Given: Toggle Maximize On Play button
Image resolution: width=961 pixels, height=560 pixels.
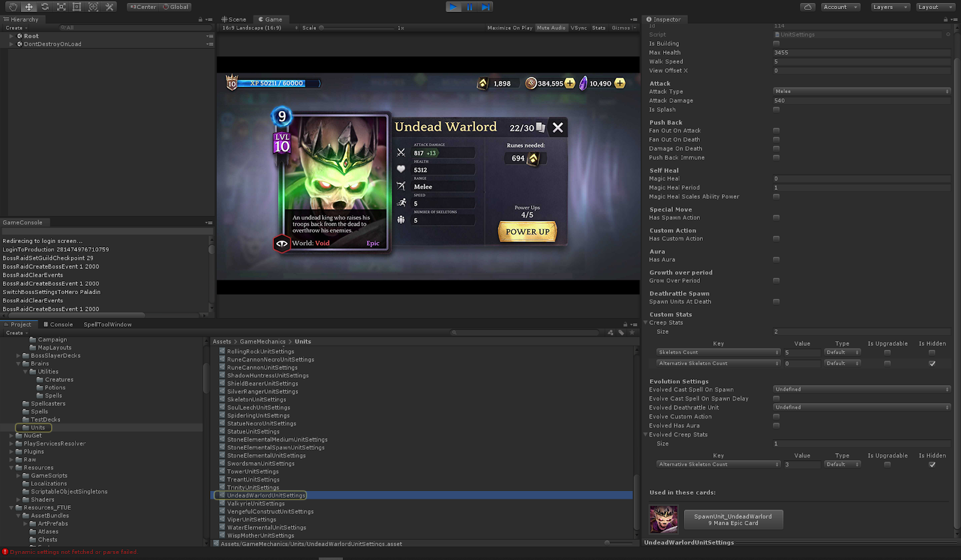Looking at the screenshot, I should tap(509, 28).
